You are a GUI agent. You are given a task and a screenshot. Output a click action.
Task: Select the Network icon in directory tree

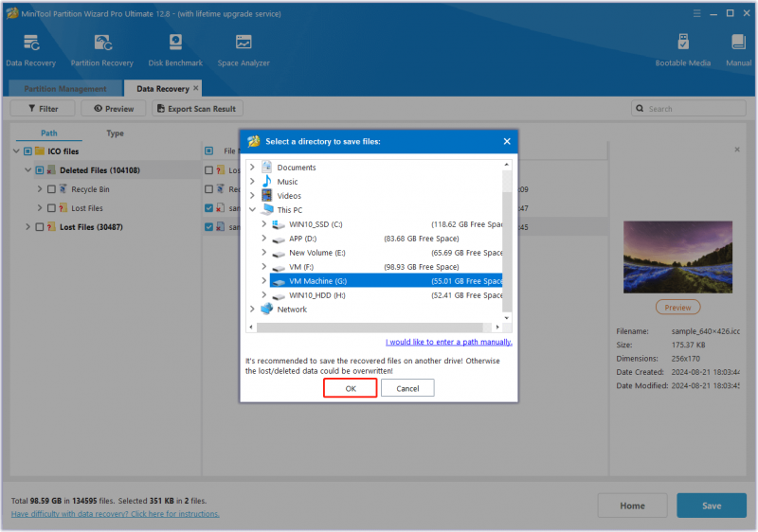267,309
